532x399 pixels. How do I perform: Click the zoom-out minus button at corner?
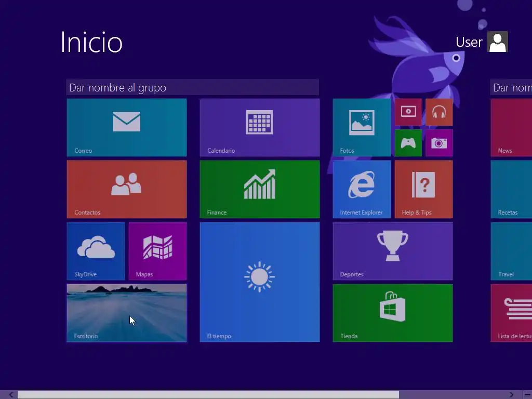527,395
